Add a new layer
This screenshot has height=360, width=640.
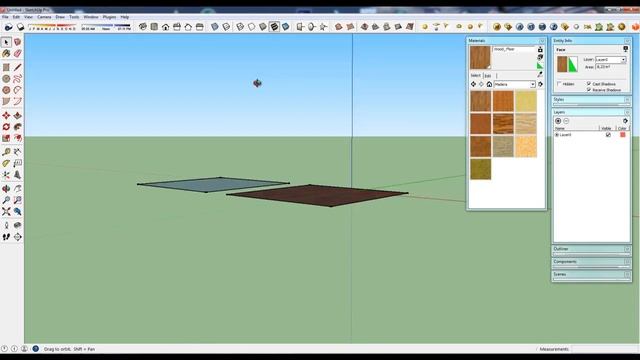558,121
